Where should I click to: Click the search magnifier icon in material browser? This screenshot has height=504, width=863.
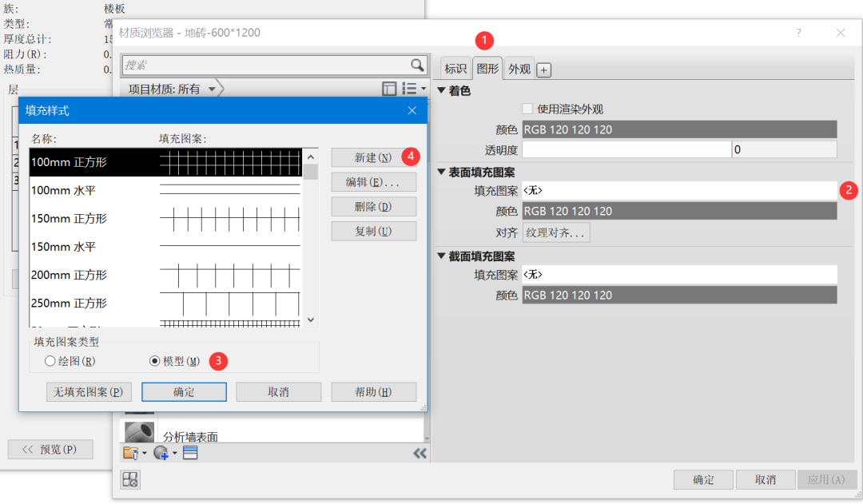tap(417, 65)
